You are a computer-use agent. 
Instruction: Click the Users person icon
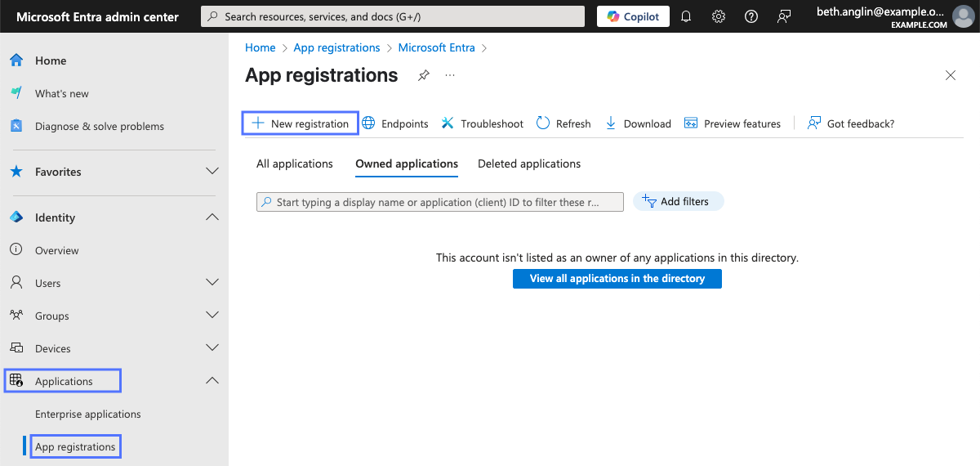[16, 283]
